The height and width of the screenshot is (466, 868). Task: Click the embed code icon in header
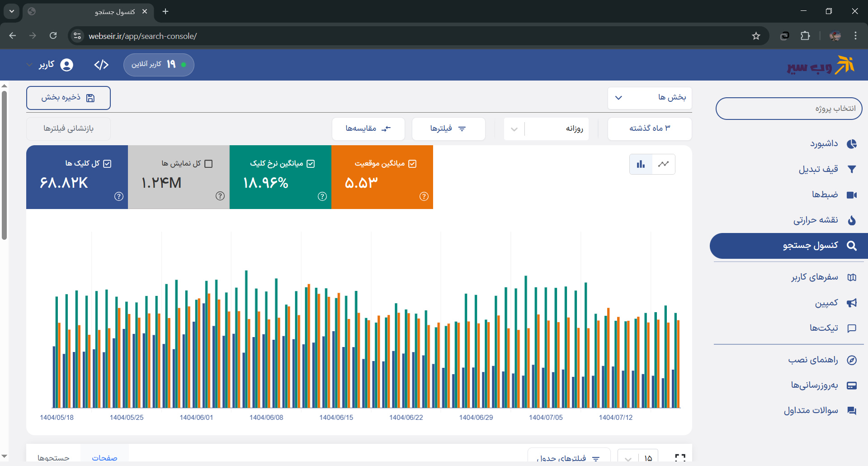[x=101, y=65]
